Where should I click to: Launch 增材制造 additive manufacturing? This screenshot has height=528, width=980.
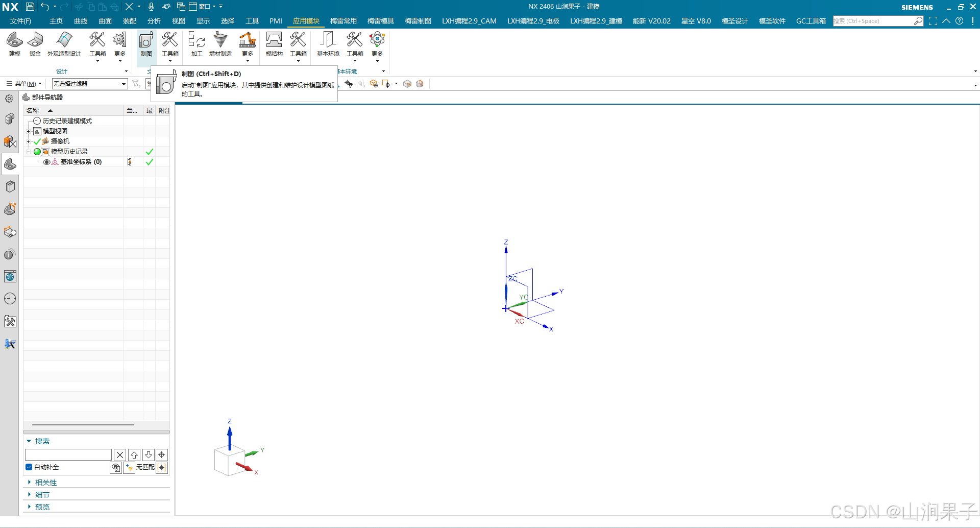point(220,44)
